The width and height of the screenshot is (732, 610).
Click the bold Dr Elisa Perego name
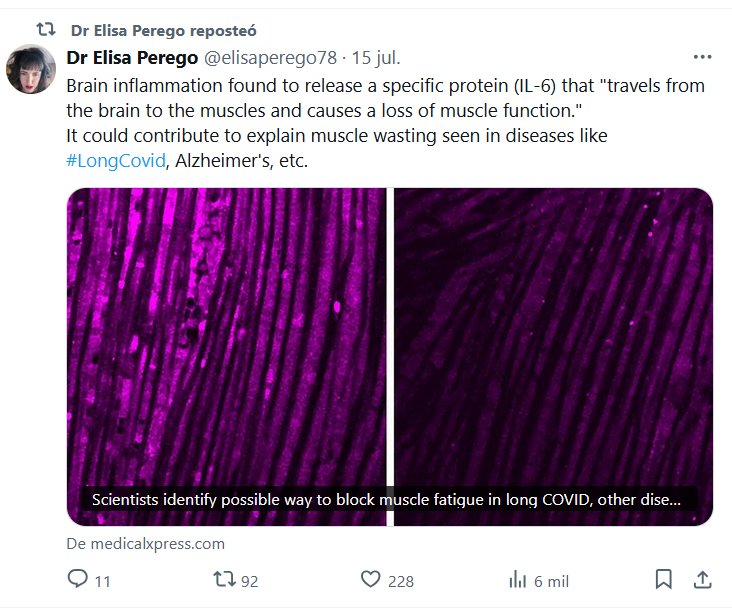pos(132,58)
